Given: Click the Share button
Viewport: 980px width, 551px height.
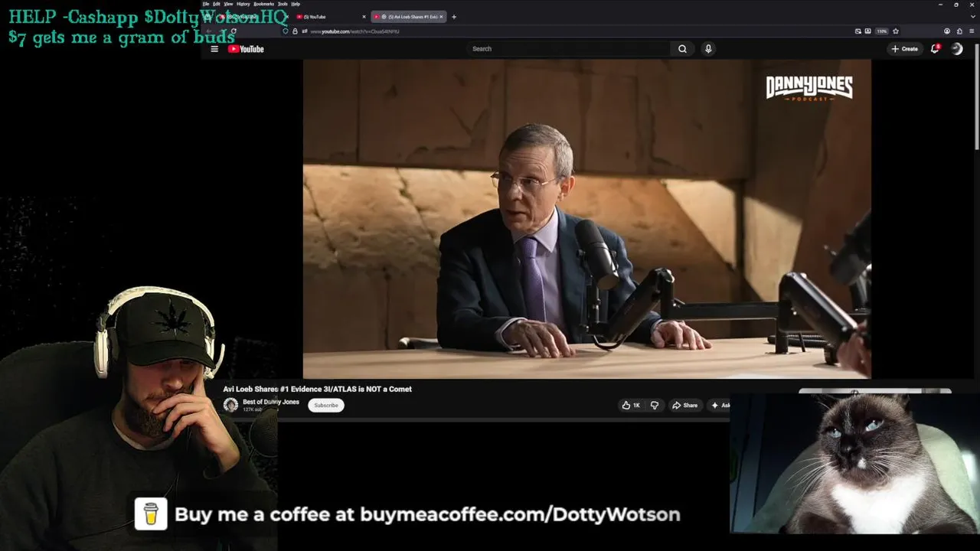Looking at the screenshot, I should point(684,406).
